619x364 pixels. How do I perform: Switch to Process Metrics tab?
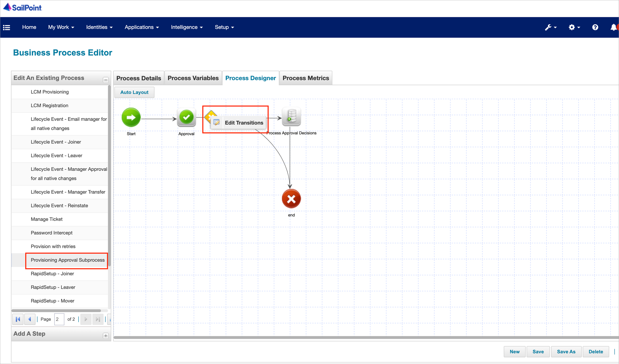click(306, 78)
